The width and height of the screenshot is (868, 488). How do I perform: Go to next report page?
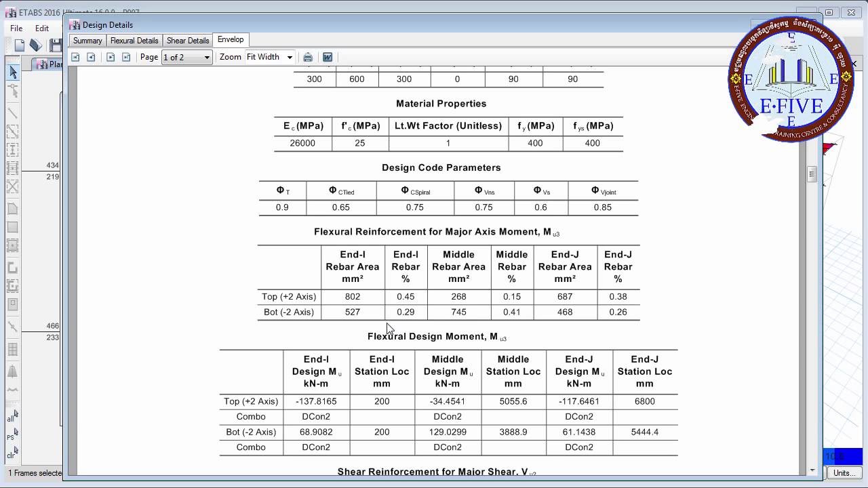pos(111,57)
